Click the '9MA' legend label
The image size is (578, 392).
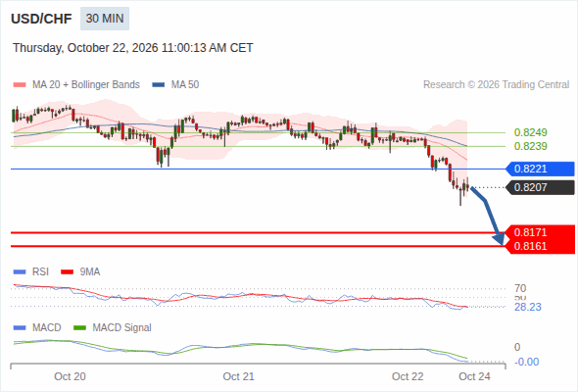tap(90, 272)
